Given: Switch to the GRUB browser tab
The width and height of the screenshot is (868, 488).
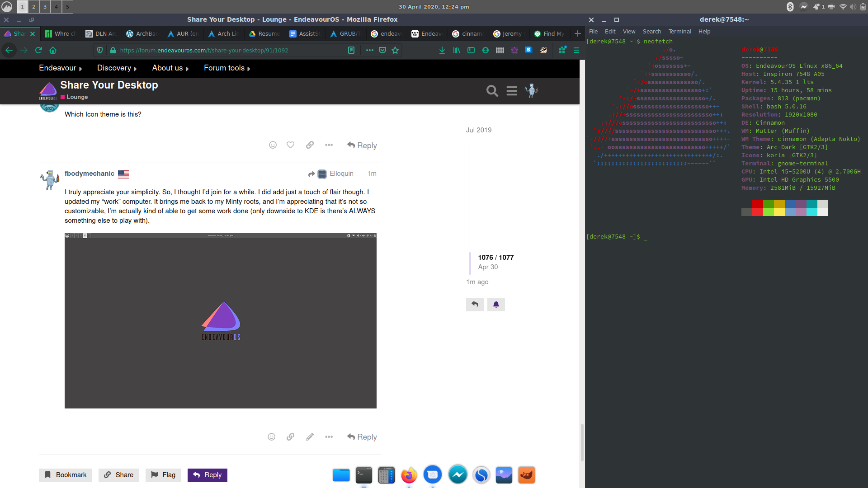Looking at the screenshot, I should click(346, 34).
